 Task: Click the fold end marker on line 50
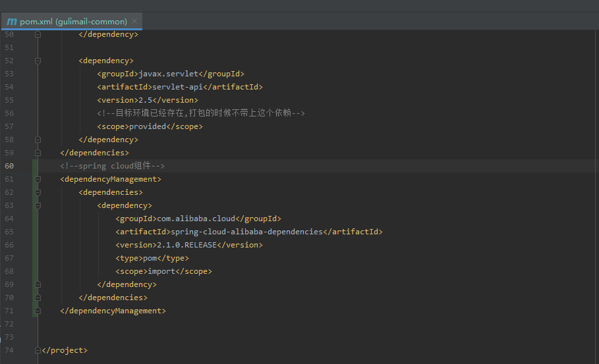coord(38,34)
